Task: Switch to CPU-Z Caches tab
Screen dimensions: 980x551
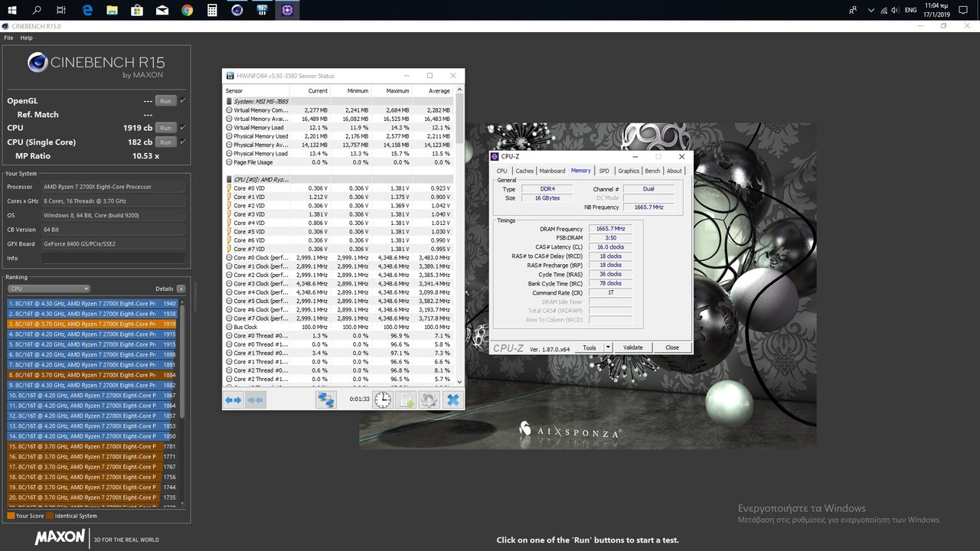Action: click(524, 171)
